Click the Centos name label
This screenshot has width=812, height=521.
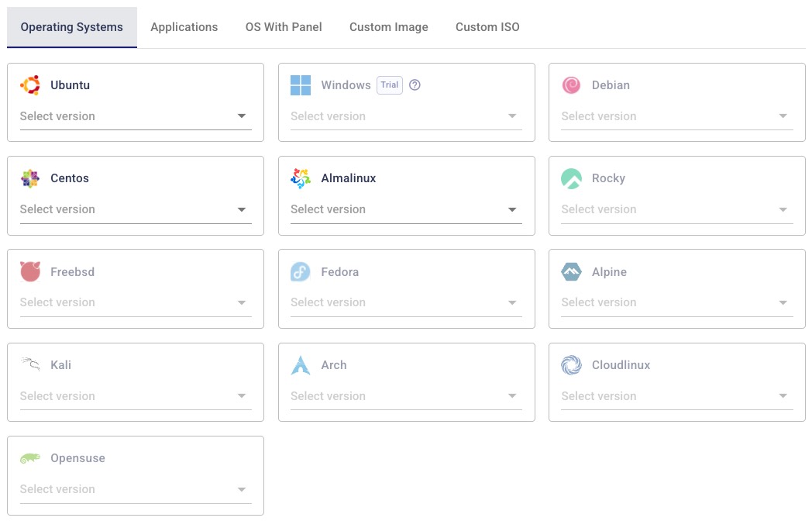click(70, 178)
